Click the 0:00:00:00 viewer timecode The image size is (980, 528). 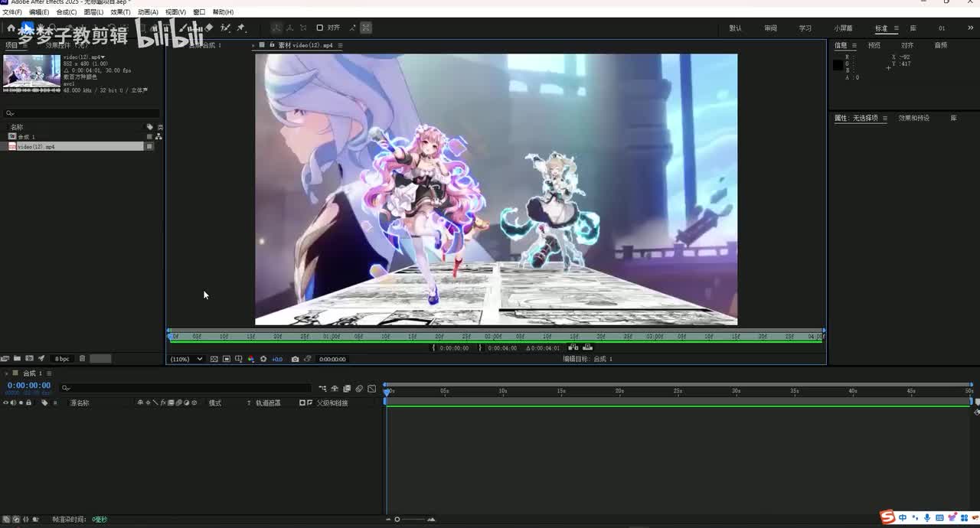pos(332,359)
